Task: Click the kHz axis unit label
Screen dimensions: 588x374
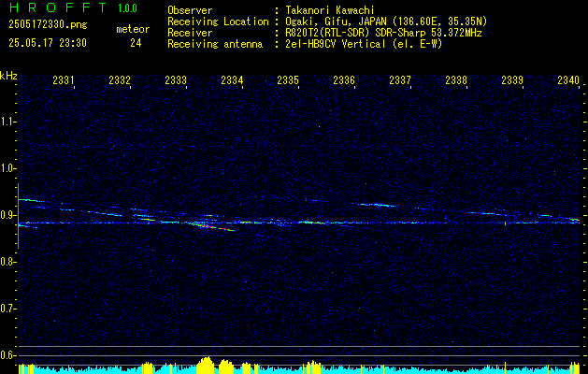Action: pyautogui.click(x=8, y=76)
